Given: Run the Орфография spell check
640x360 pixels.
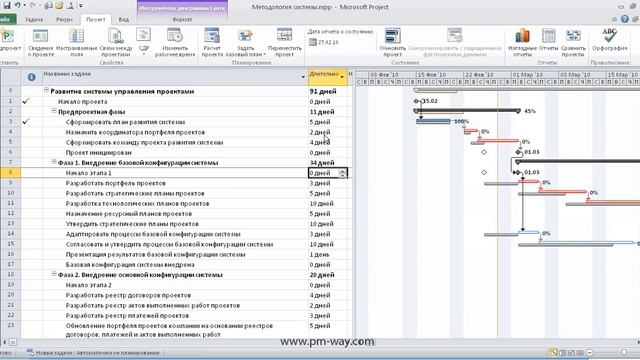Looking at the screenshot, I should [x=610, y=40].
